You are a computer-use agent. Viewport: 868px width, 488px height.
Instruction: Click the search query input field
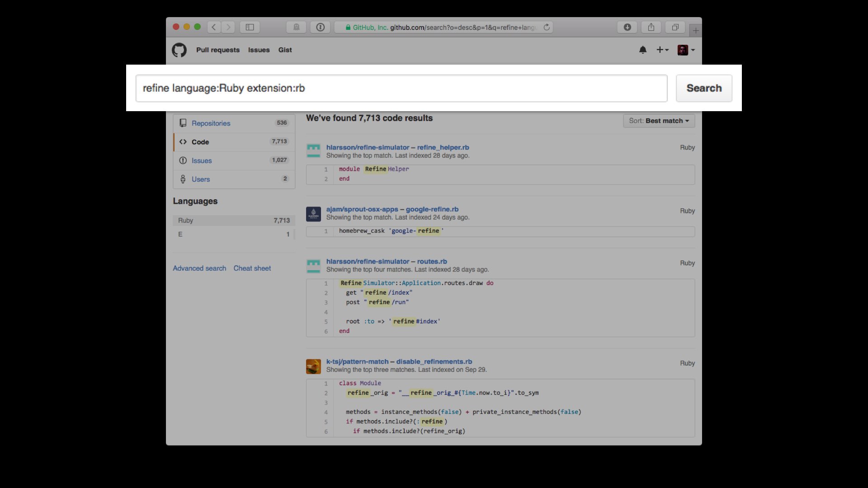pyautogui.click(x=401, y=88)
